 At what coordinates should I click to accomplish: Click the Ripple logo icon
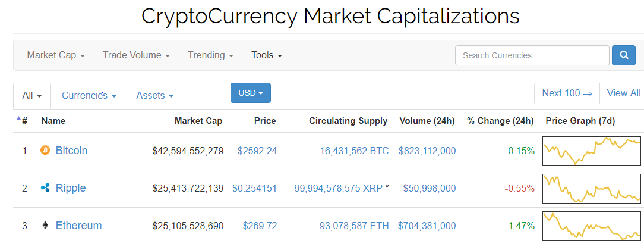(x=45, y=188)
